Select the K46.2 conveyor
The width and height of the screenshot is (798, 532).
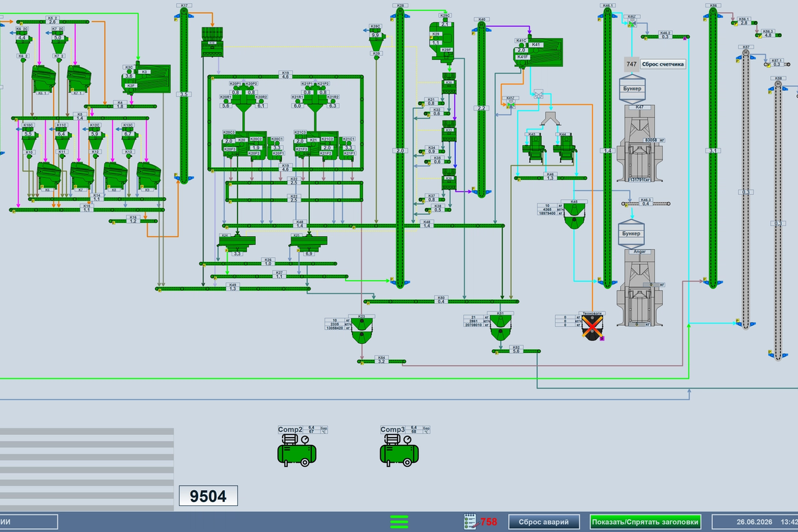tap(666, 36)
